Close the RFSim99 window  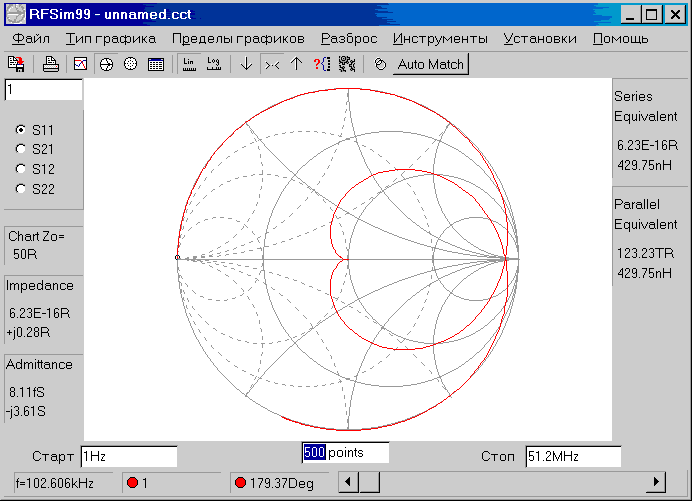pos(675,15)
